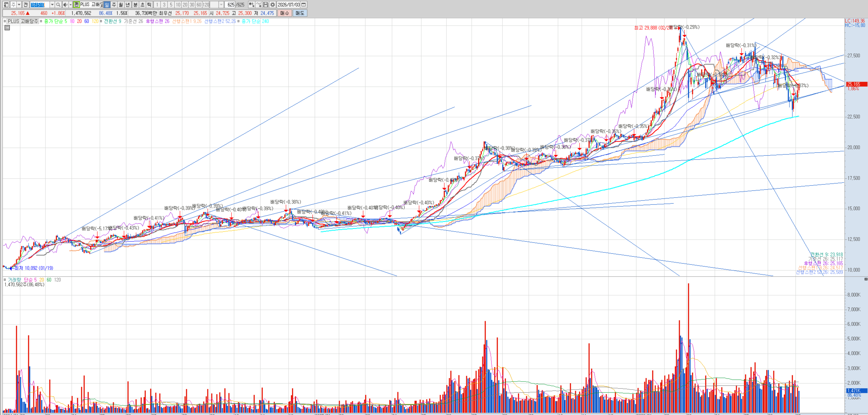
Task: Click the stock code input field 161510
Action: (x=40, y=5)
